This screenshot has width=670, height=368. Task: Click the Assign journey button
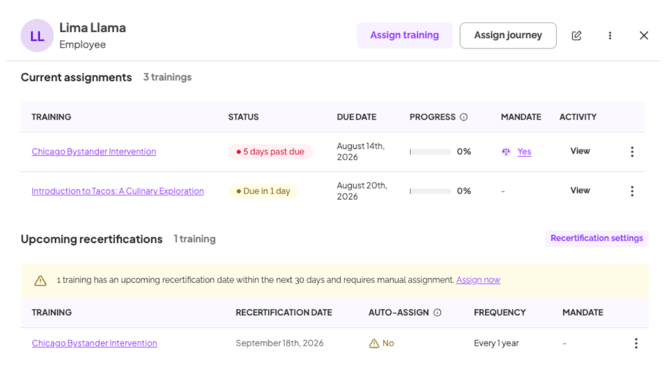(x=508, y=35)
